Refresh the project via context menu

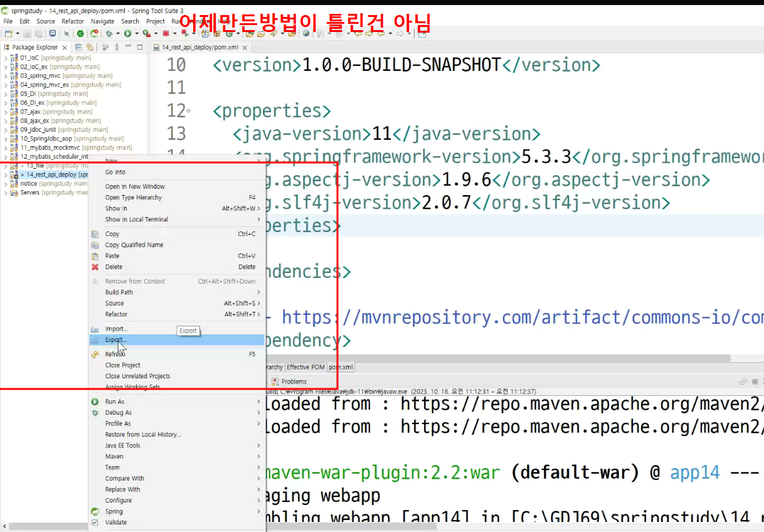[x=177, y=354]
